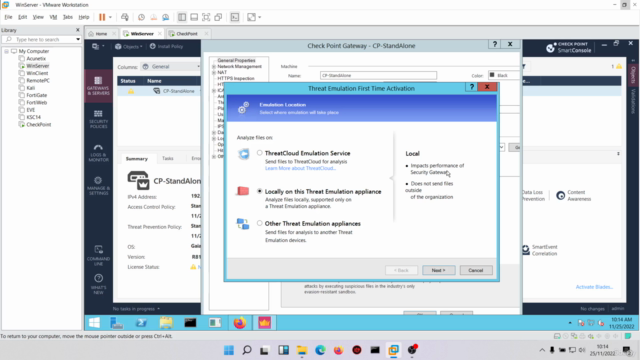Click the gateway Name input field
640x360 pixels.
(378, 76)
